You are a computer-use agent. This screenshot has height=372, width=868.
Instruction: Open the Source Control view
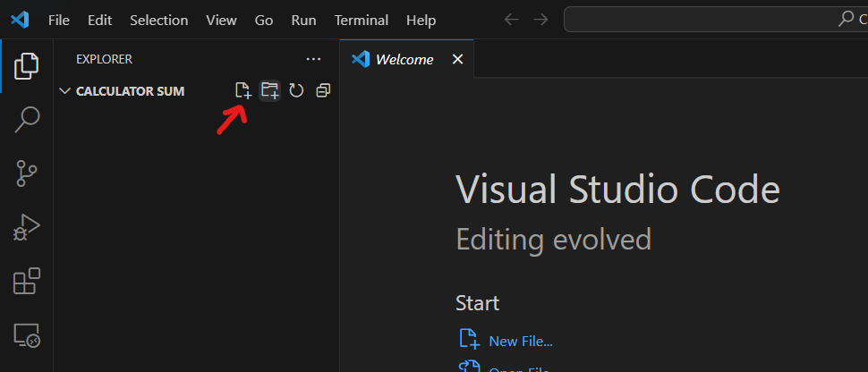pos(27,173)
